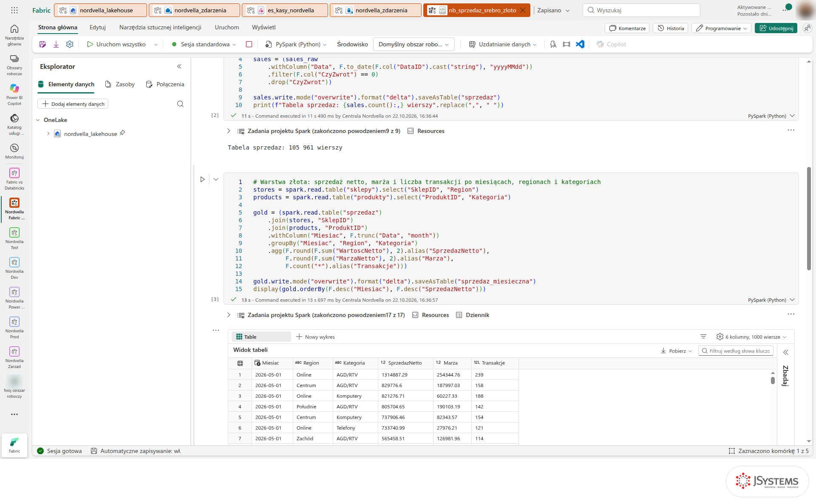Open Historia version history

coord(671,28)
